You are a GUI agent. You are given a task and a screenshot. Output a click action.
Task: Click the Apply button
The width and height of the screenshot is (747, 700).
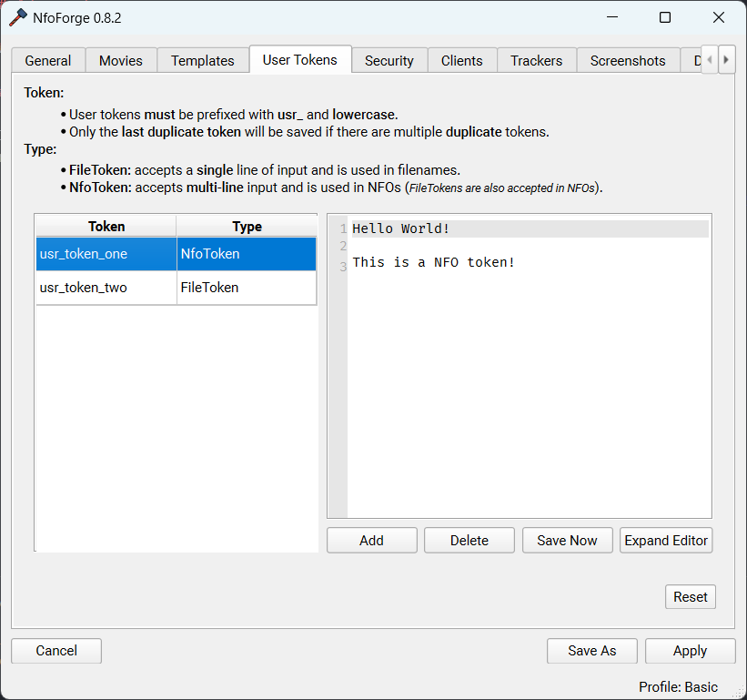[x=691, y=651]
